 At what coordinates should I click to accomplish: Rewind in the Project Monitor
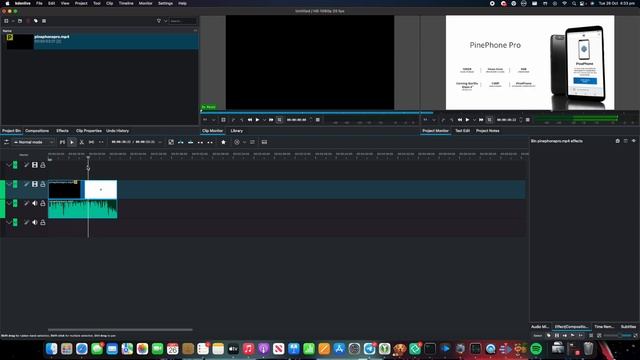coord(460,120)
